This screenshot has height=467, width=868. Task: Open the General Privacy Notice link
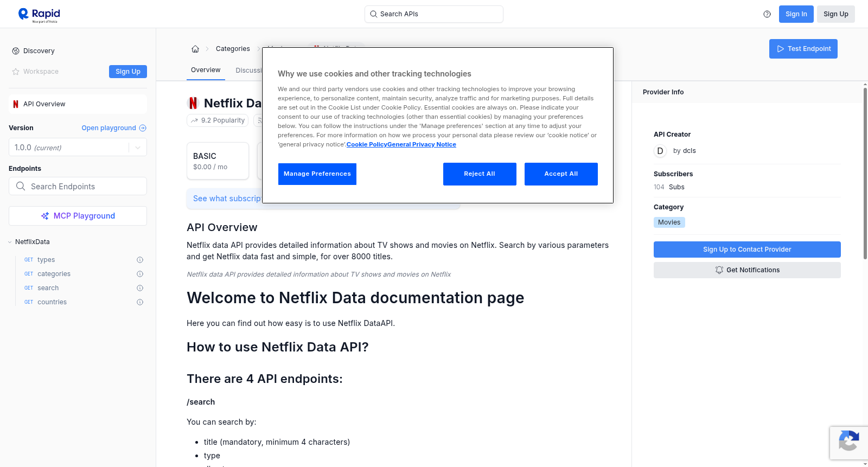click(422, 144)
